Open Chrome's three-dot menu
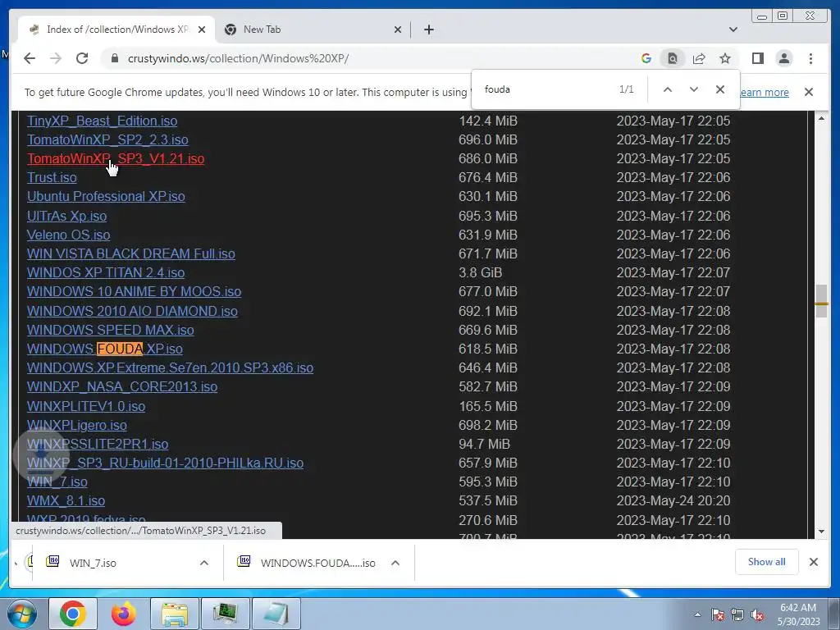 (x=810, y=58)
